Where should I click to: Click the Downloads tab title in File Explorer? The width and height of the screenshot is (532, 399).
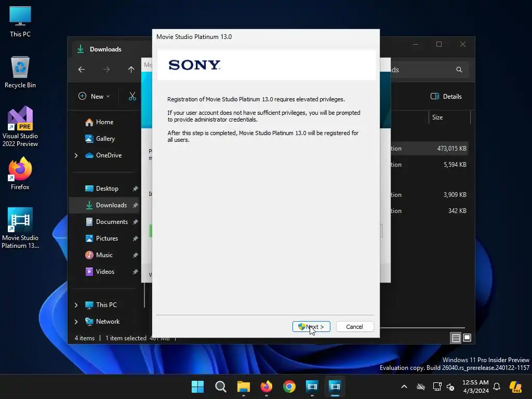(105, 49)
